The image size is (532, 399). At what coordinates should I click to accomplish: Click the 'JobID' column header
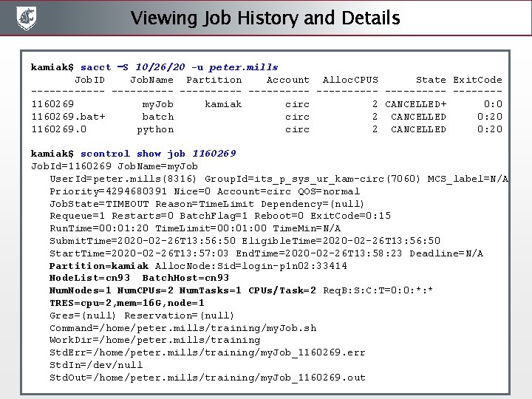(89, 80)
